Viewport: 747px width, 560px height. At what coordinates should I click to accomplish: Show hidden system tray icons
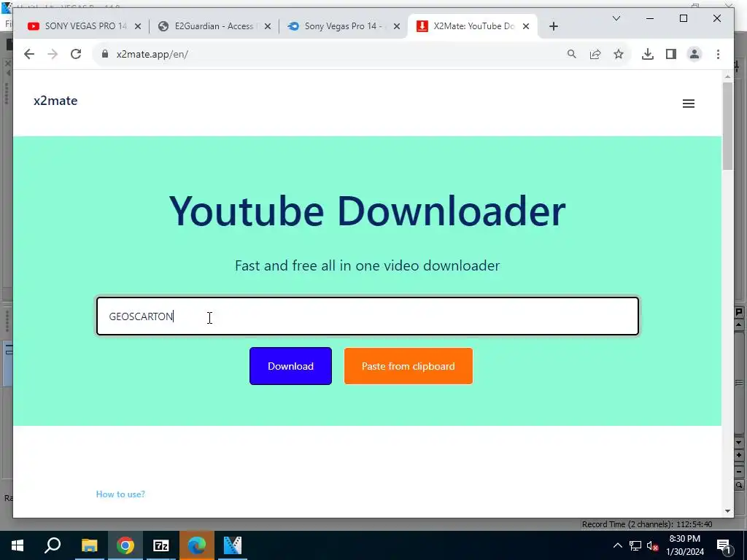(617, 545)
